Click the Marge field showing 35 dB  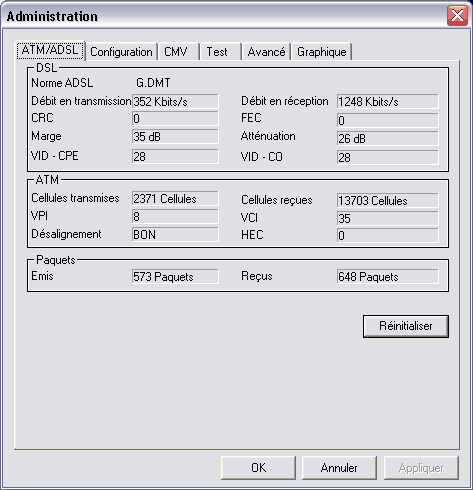click(175, 137)
